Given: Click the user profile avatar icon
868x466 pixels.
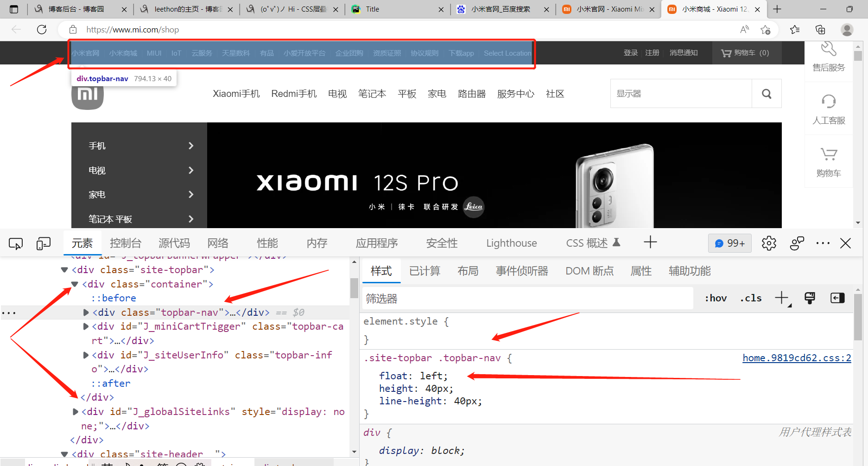Looking at the screenshot, I should click(847, 30).
